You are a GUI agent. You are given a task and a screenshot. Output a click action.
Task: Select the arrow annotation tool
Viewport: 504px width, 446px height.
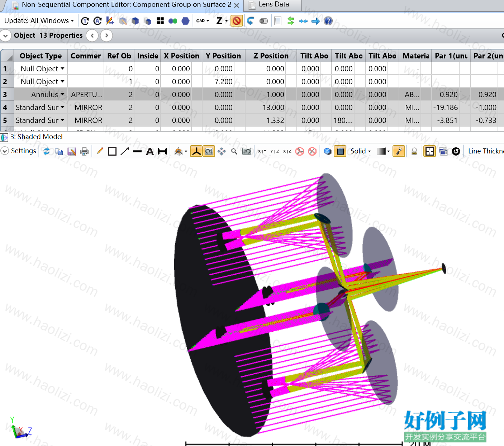coord(125,151)
